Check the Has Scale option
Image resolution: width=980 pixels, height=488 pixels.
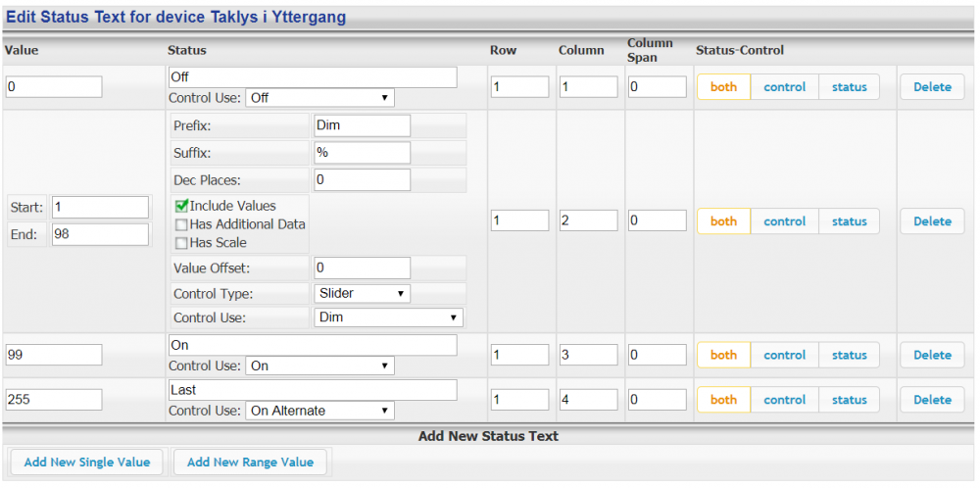click(181, 243)
